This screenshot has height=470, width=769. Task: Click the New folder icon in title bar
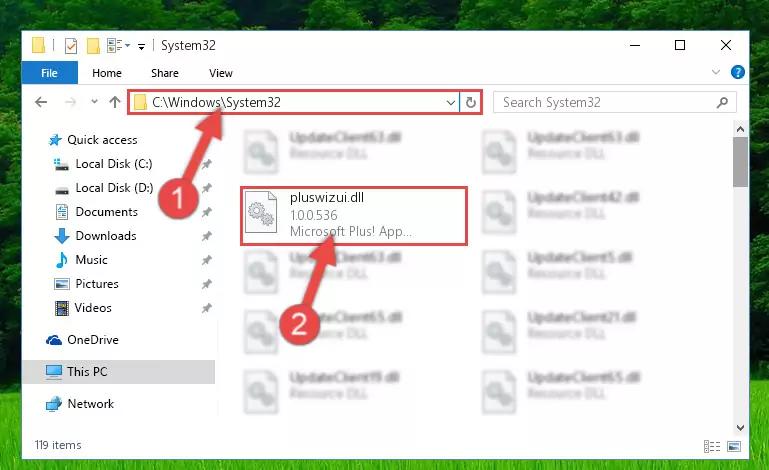tap(93, 46)
